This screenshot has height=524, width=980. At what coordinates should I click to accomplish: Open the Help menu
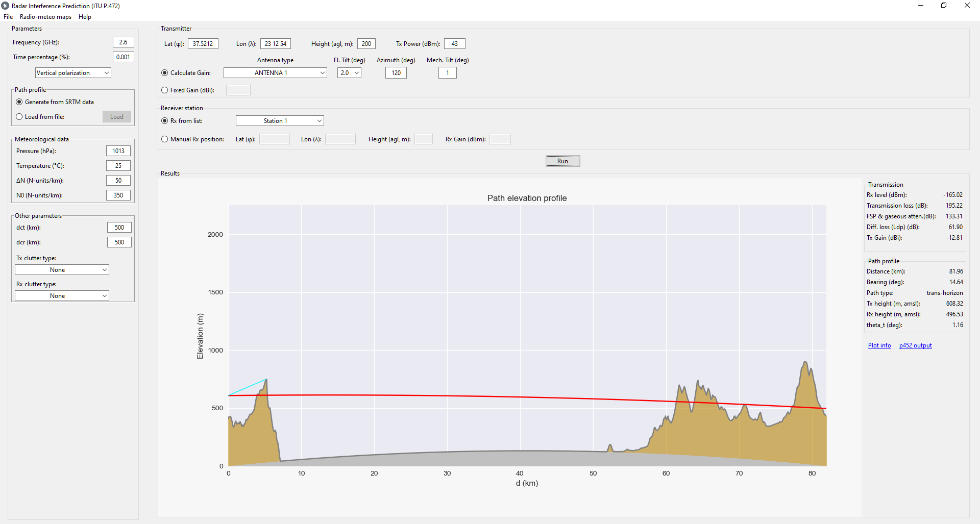point(85,17)
